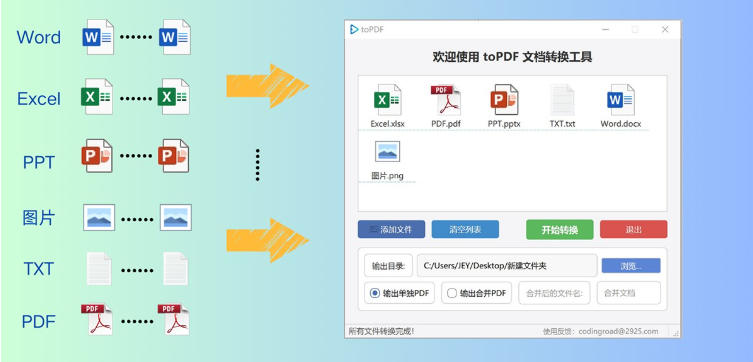Screen dimensions: 753x362
Task: Click the toPDF logo in title bar
Action: click(354, 30)
